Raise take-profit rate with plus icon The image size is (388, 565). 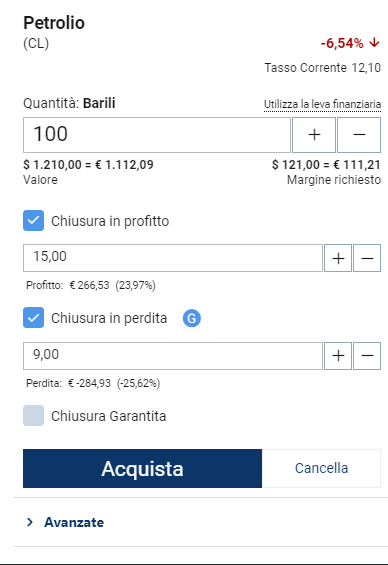point(338,258)
